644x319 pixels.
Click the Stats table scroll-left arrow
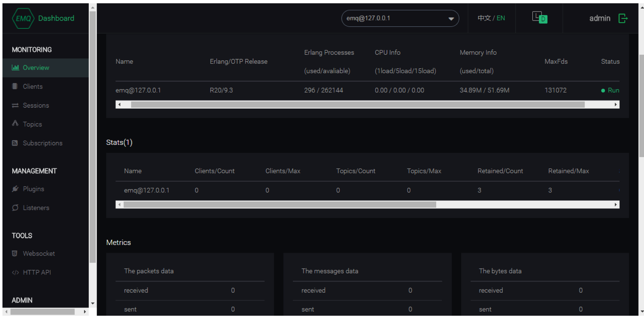[120, 205]
